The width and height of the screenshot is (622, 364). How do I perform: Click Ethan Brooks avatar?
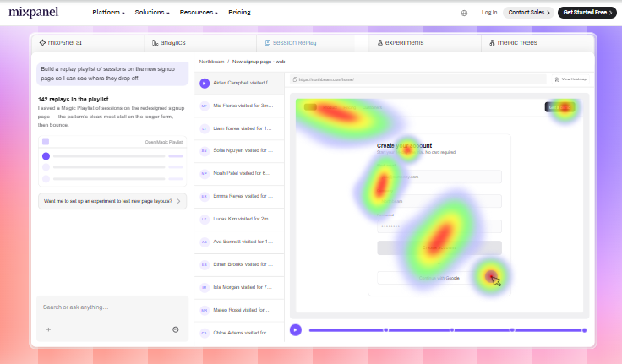point(205,264)
